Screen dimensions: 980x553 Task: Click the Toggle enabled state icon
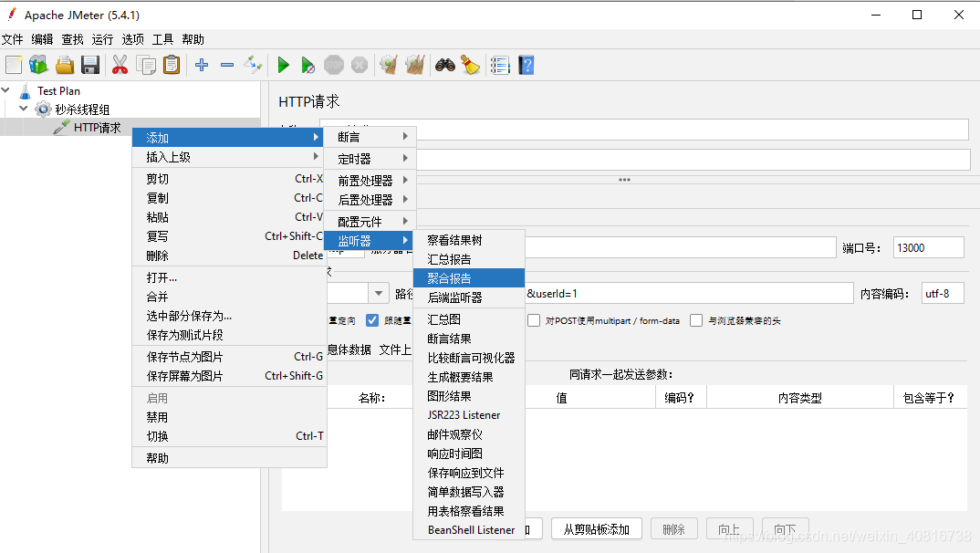(253, 65)
